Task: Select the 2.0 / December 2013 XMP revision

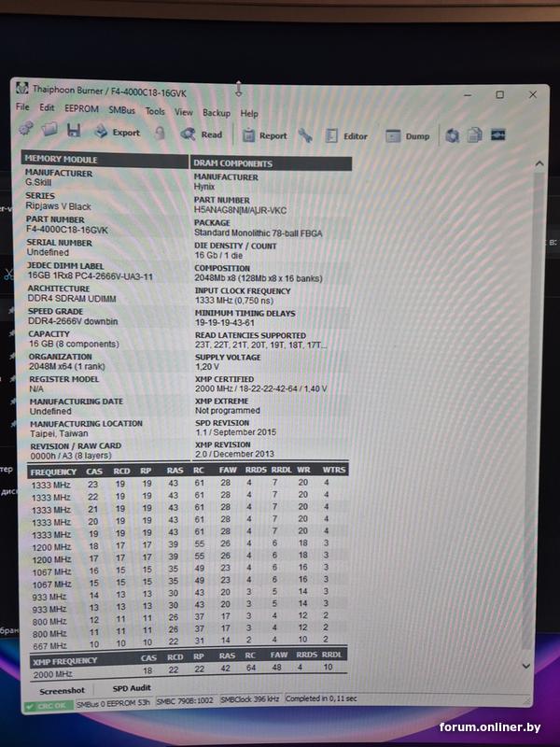Action: pos(235,454)
